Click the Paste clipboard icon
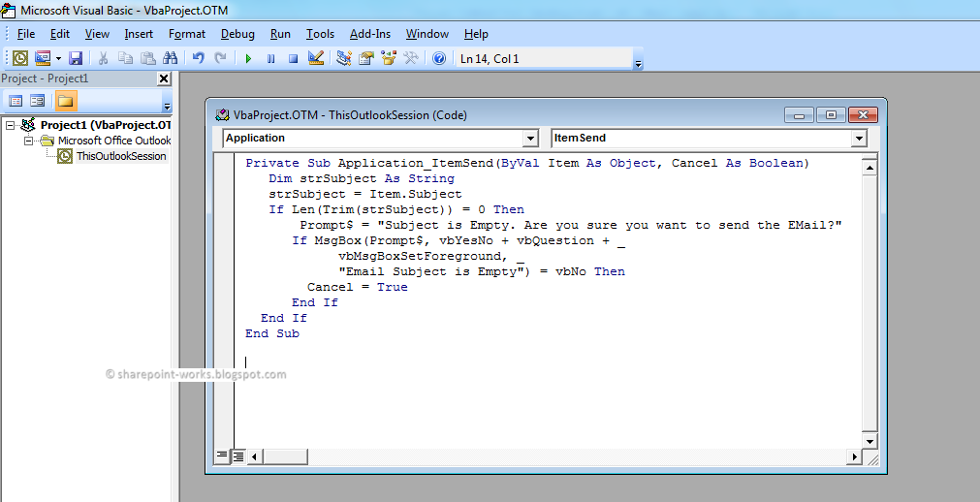 (148, 58)
